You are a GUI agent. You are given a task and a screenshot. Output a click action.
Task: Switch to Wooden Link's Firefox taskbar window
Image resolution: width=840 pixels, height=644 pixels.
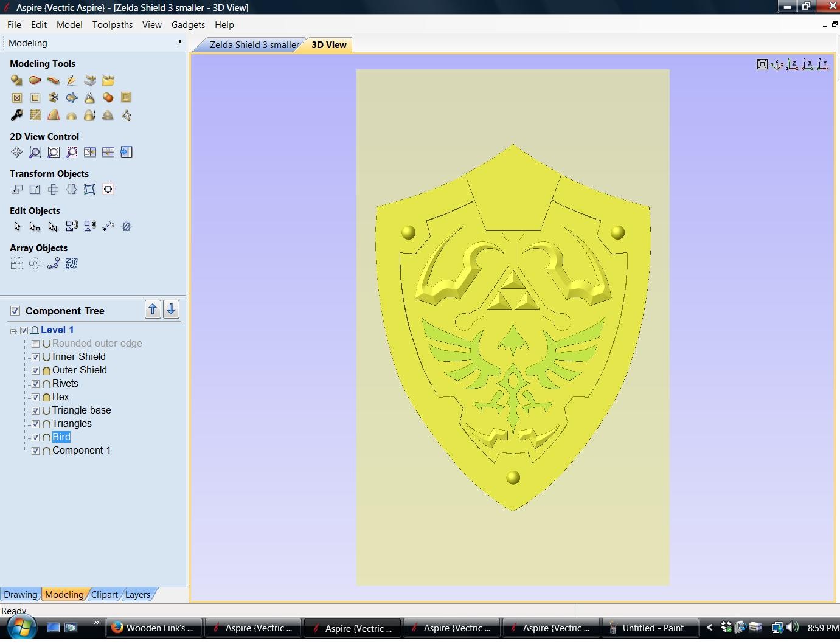153,628
